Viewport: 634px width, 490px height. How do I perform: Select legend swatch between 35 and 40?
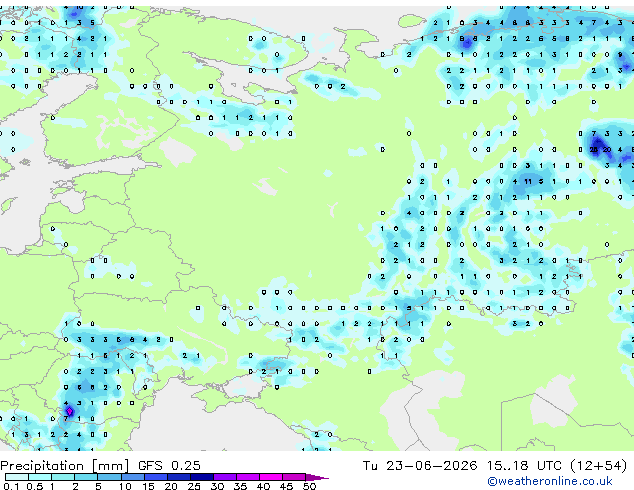(x=248, y=477)
